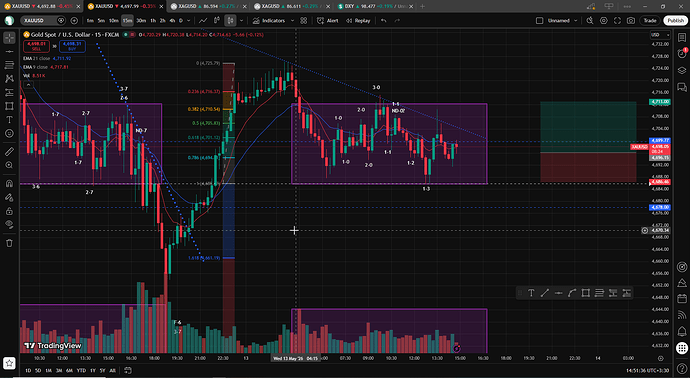Create a new Alert
This screenshot has width=690, height=378.
[x=328, y=21]
